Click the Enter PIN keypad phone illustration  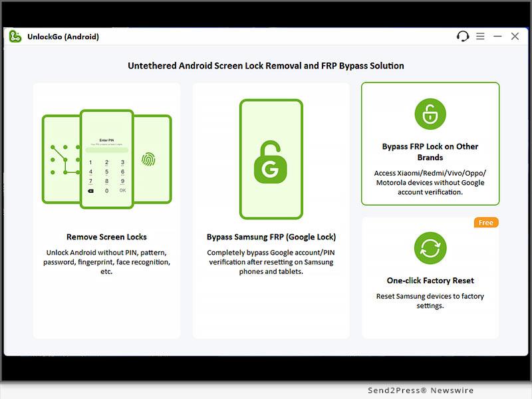[106, 158]
